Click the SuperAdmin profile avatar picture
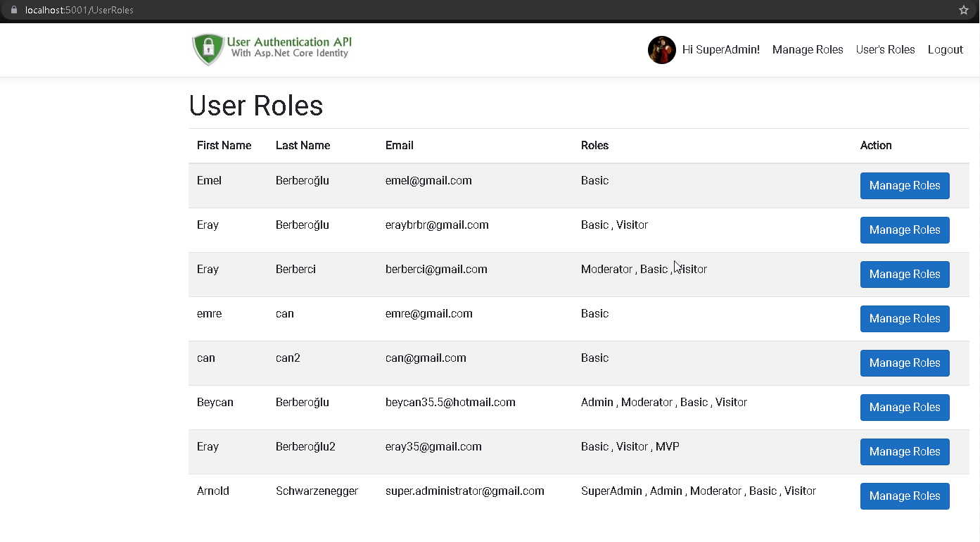Image resolution: width=980 pixels, height=542 pixels. [x=661, y=50]
